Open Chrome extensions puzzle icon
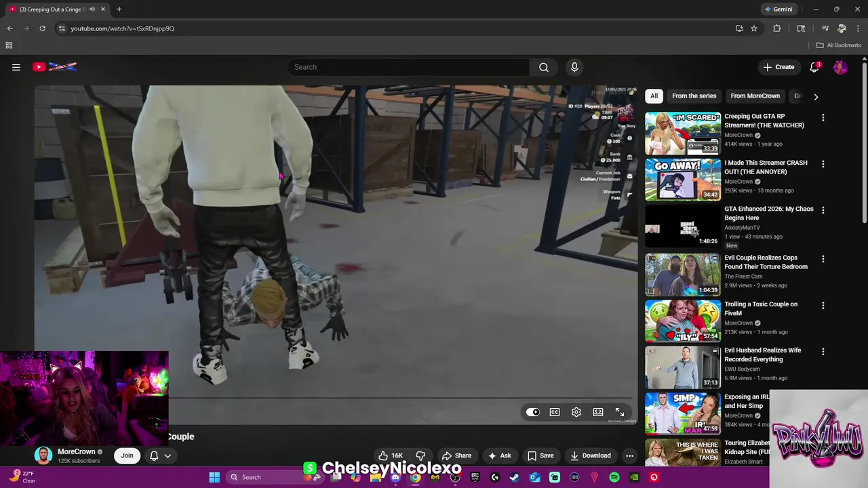The image size is (868, 488). (x=777, y=28)
